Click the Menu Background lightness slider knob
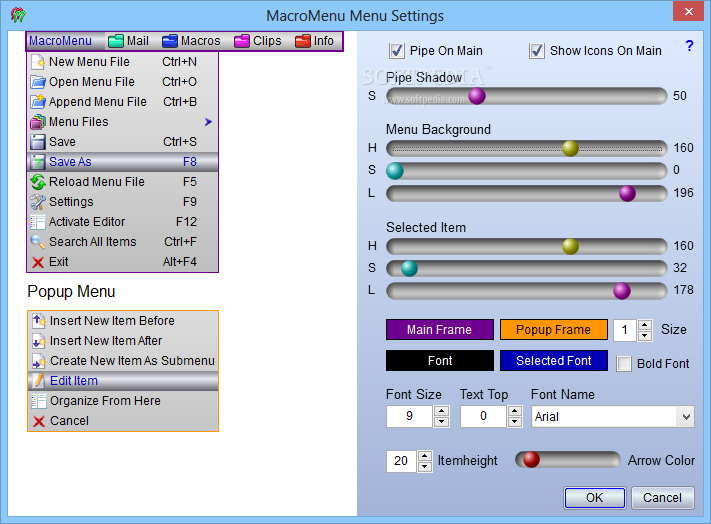 pos(627,193)
